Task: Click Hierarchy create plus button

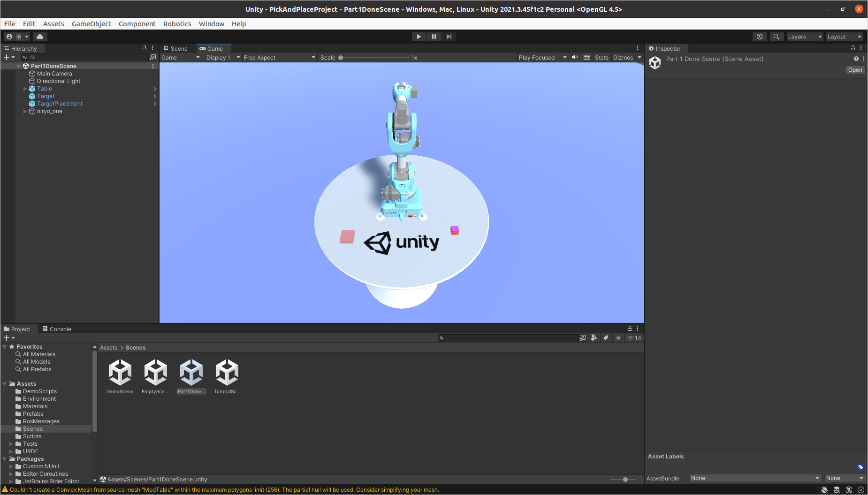Action: click(9, 57)
